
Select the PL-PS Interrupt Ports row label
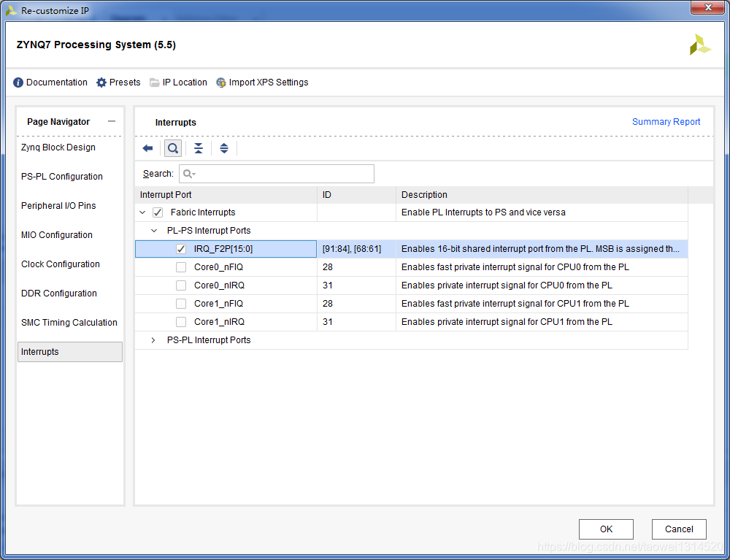pos(209,231)
